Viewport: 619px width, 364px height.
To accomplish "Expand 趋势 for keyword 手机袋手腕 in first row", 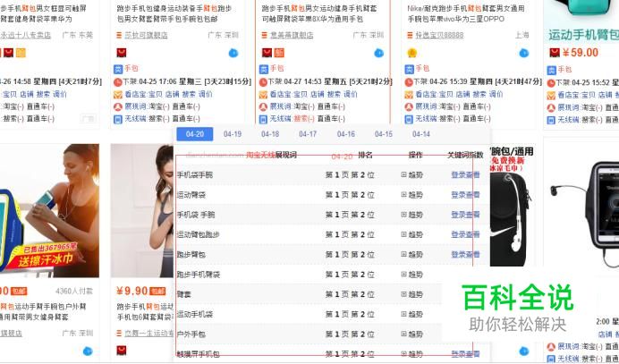I will (412, 175).
